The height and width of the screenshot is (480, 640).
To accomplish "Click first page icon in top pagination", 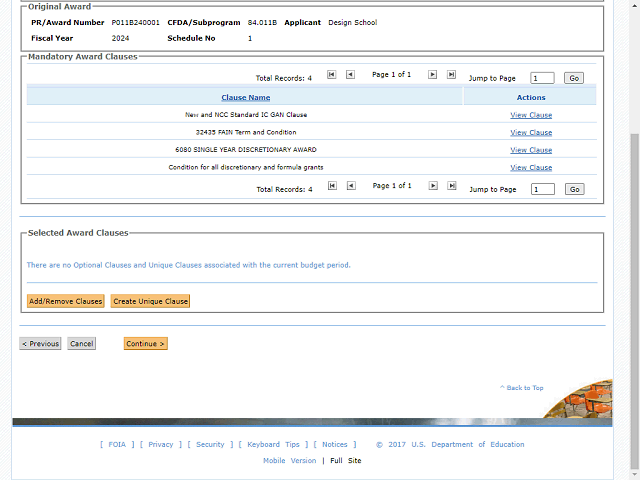I will click(x=332, y=75).
